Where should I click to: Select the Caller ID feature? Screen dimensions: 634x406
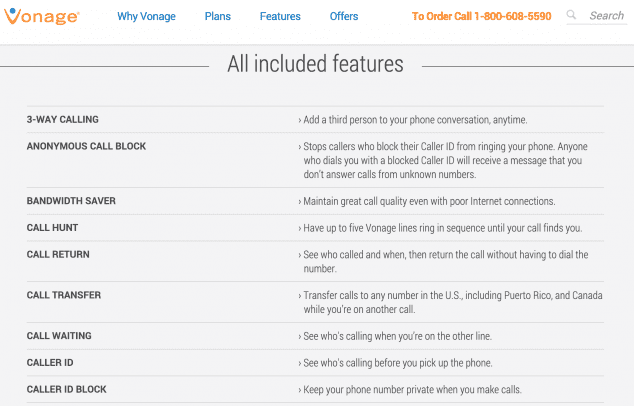pyautogui.click(x=50, y=363)
